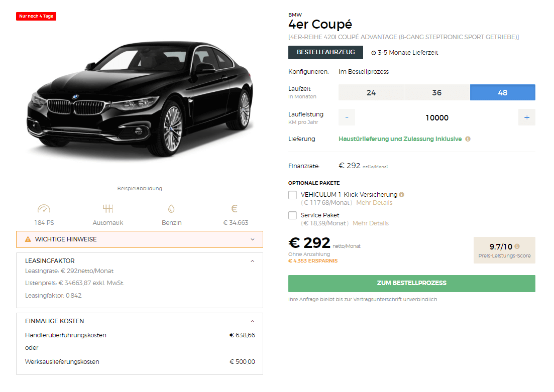Image resolution: width=554 pixels, height=392 pixels.
Task: Open Mehr Details for Service Paket
Action: [371, 223]
